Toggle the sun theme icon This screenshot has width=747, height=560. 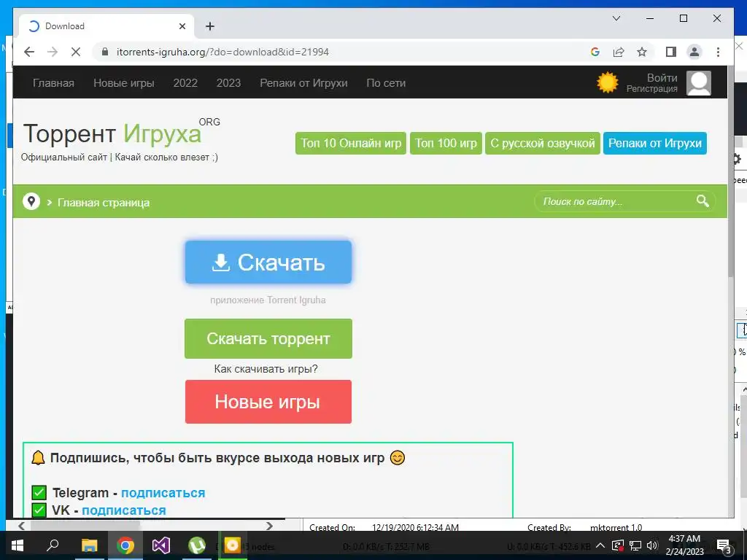point(608,82)
